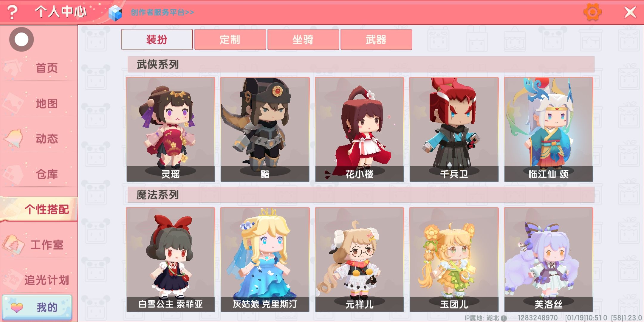Open the help question mark icon
This screenshot has width=644, height=322.
[x=12, y=12]
